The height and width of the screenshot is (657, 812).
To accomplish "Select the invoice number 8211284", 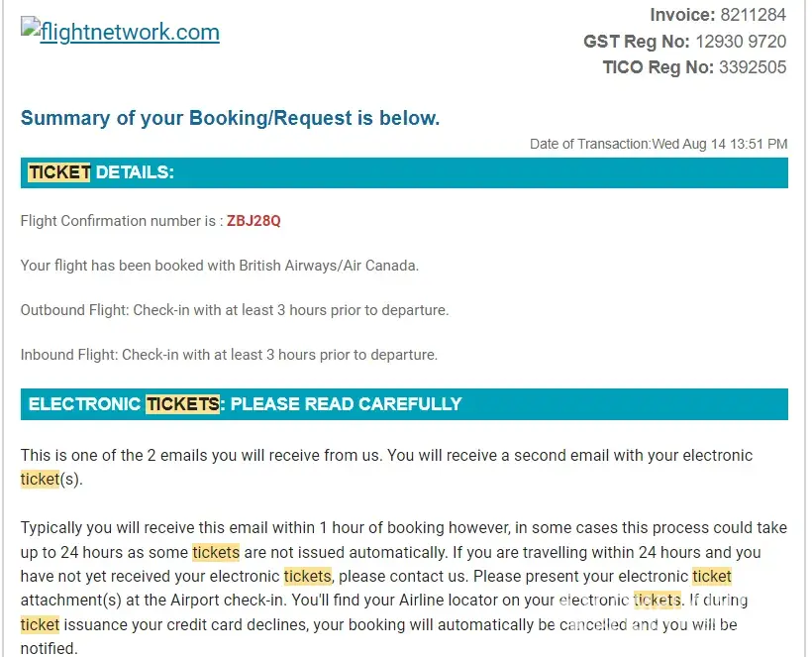I will (753, 15).
